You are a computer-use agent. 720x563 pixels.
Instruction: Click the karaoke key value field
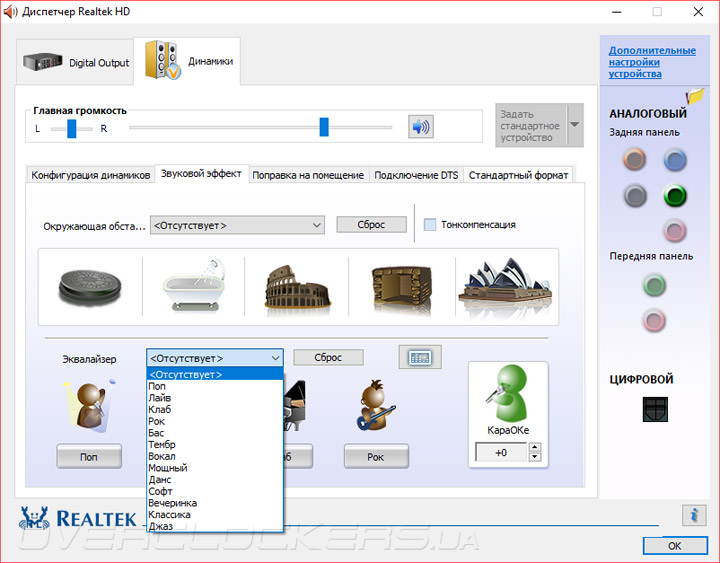[501, 452]
